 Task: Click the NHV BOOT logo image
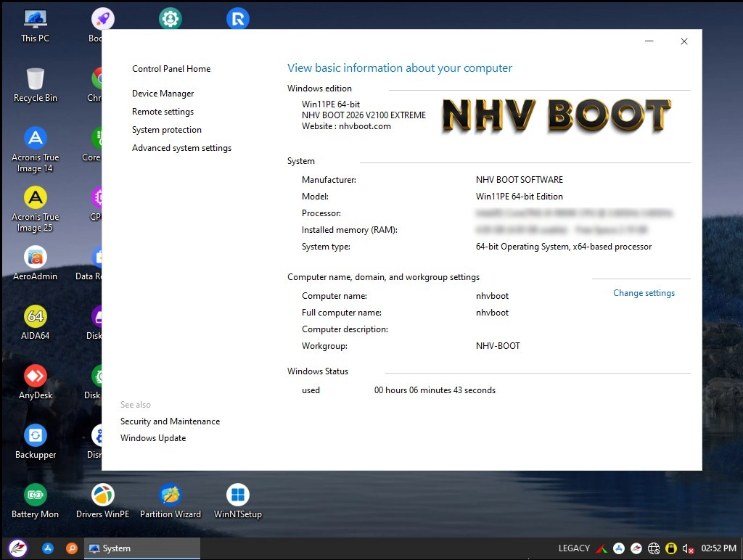point(557,115)
